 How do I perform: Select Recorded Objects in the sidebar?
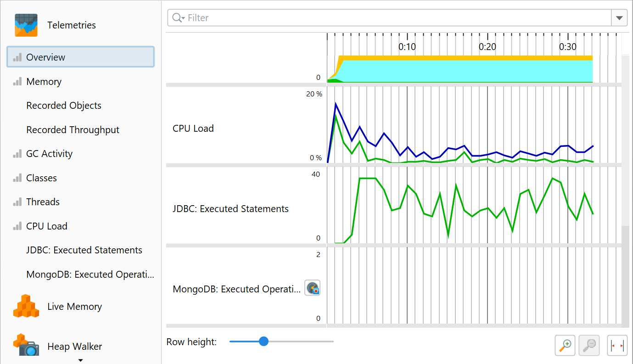(64, 106)
